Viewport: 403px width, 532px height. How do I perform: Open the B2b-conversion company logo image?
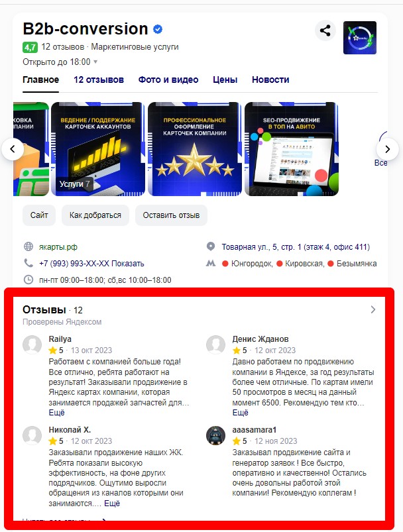coord(359,38)
